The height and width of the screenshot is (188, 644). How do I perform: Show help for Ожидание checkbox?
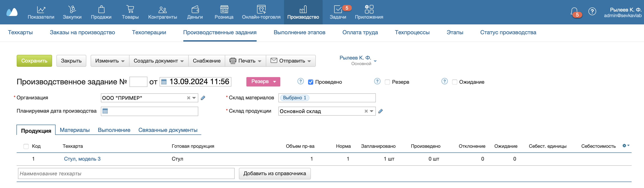coord(444,81)
